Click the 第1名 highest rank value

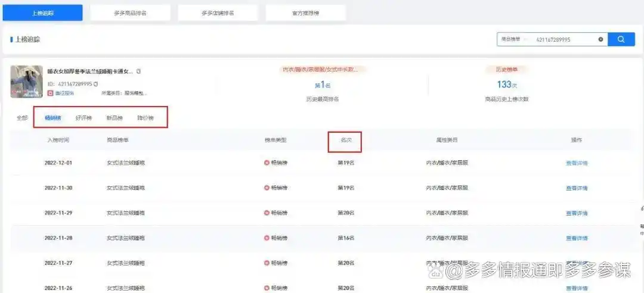[x=323, y=85]
